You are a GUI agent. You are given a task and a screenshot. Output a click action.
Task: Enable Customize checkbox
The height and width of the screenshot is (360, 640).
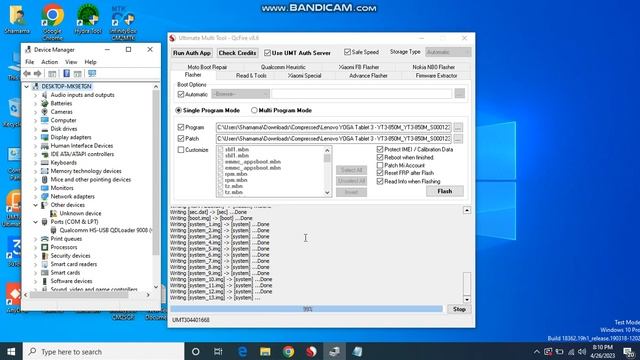click(181, 150)
